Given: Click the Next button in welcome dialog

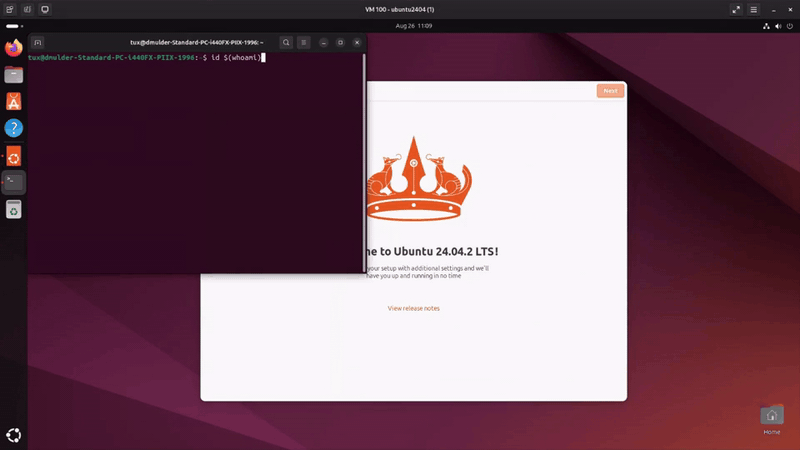Looking at the screenshot, I should coord(610,91).
